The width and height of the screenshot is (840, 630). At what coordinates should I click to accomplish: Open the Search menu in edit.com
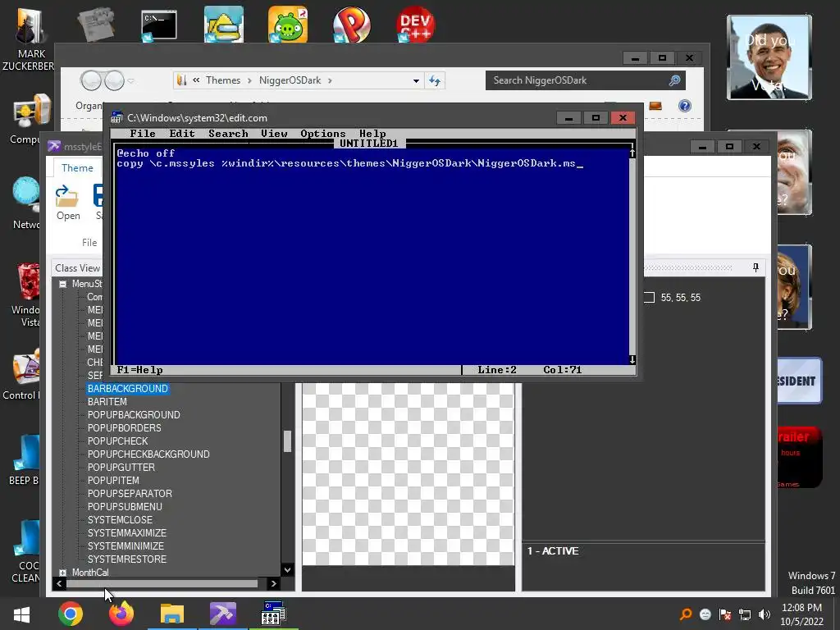(228, 134)
